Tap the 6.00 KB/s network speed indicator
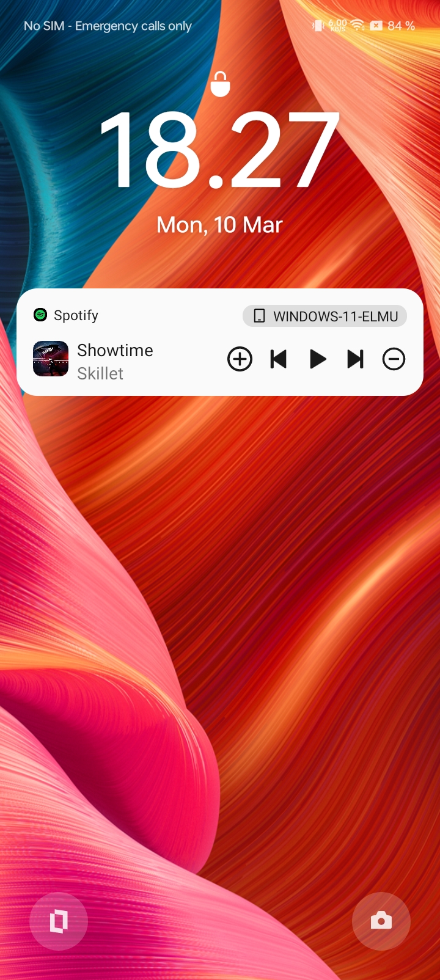The width and height of the screenshot is (440, 980). coord(337,26)
